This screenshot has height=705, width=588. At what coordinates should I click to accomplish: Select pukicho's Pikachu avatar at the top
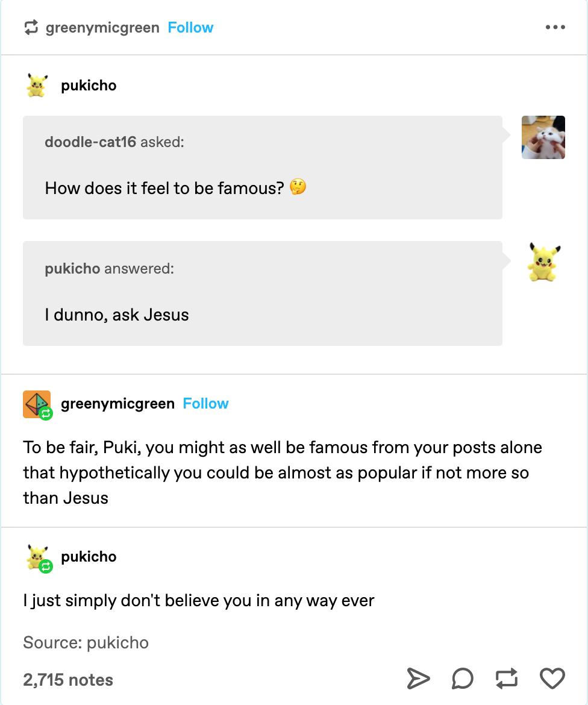[36, 85]
